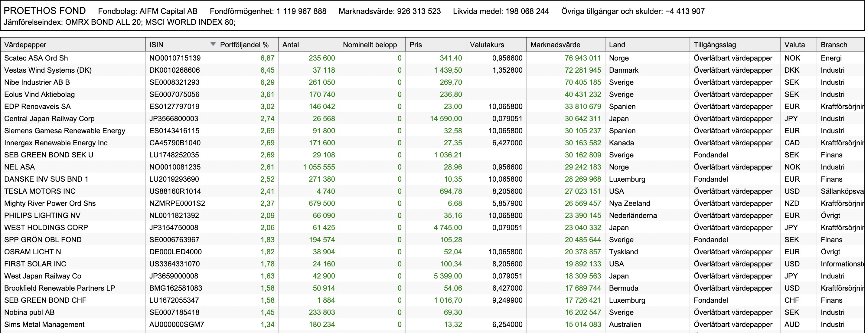The image size is (868, 333).
Task: Click the Antal column header
Action: (309, 45)
